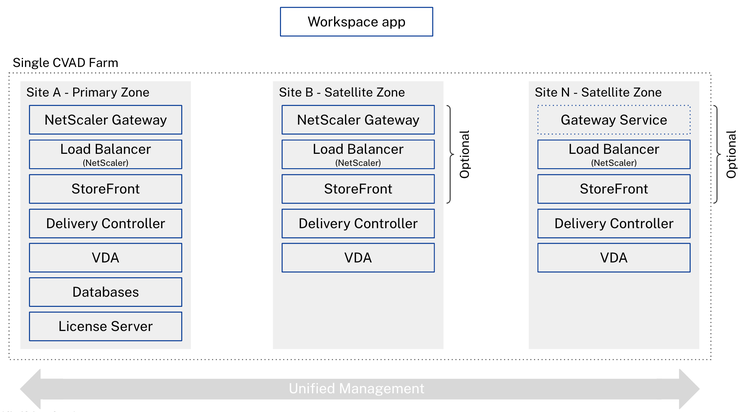Viewport: 750px width, 412px height.
Task: Click Optional label beside Site B
Action: point(464,154)
